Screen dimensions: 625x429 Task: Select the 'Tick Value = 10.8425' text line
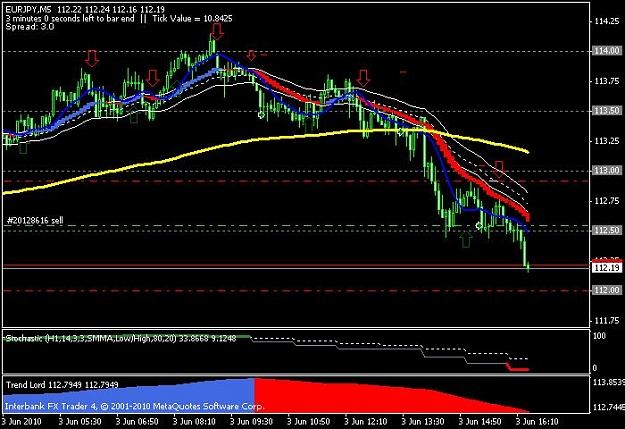tap(192, 18)
